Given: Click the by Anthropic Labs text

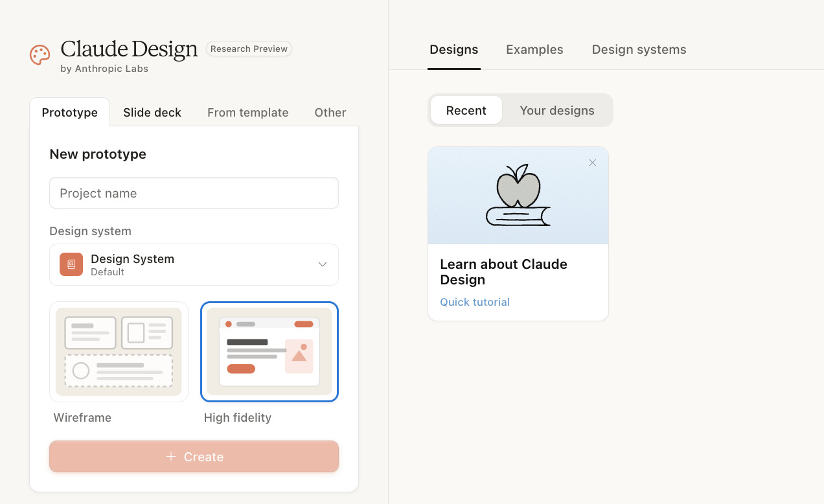Looking at the screenshot, I should click(x=104, y=69).
